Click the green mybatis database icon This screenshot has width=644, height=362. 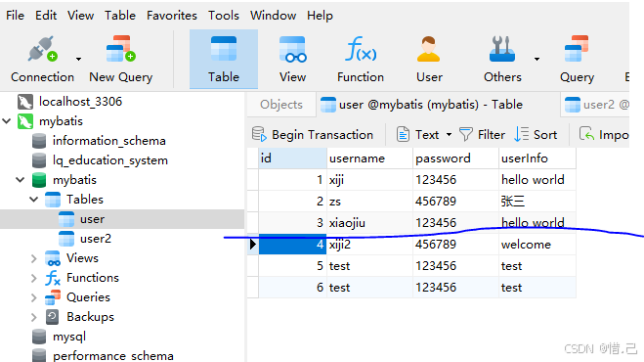point(39,180)
